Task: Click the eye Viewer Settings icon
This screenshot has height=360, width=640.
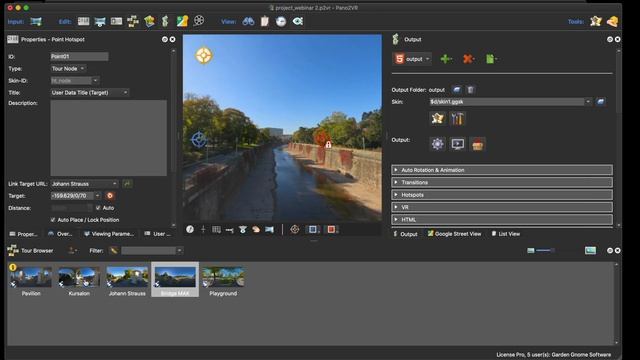Action: point(298,21)
